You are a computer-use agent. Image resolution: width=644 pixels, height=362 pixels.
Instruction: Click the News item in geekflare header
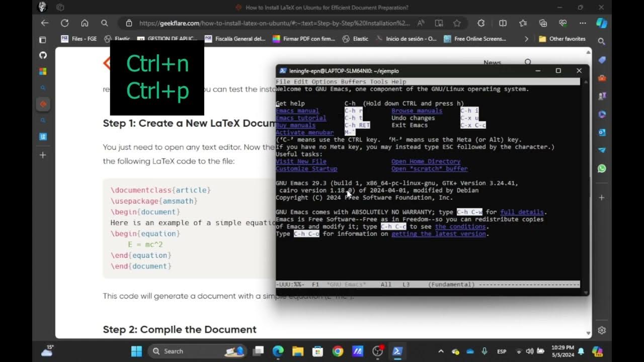point(492,62)
